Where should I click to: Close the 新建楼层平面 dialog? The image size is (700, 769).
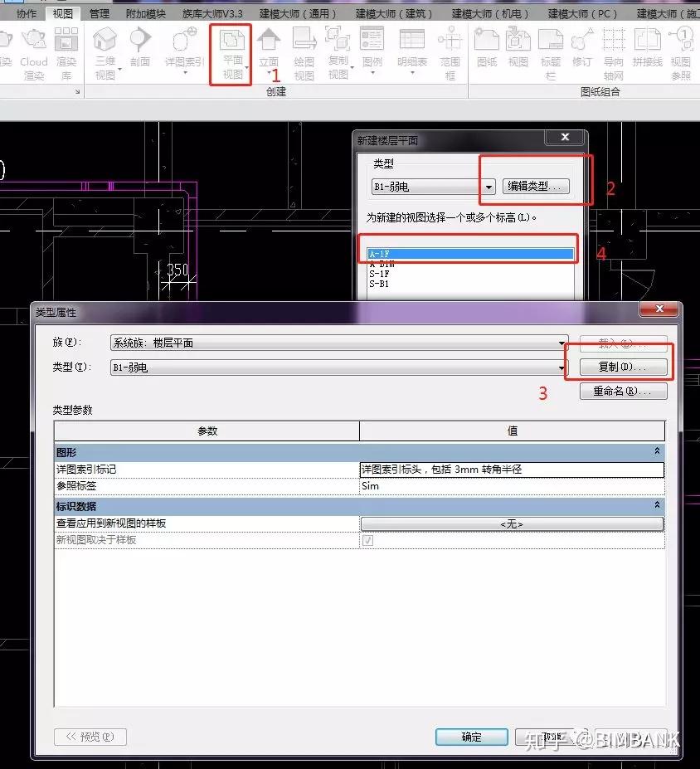(565, 138)
